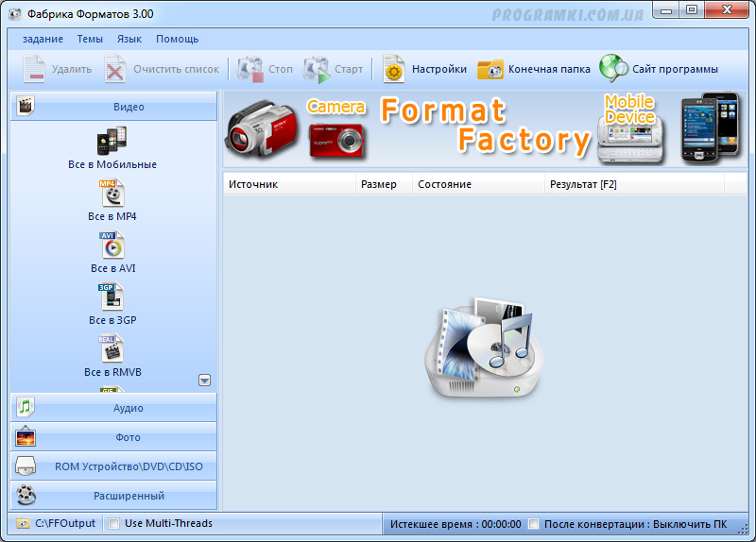Click the Все в AVI label
The width and height of the screenshot is (756, 542).
tap(113, 268)
